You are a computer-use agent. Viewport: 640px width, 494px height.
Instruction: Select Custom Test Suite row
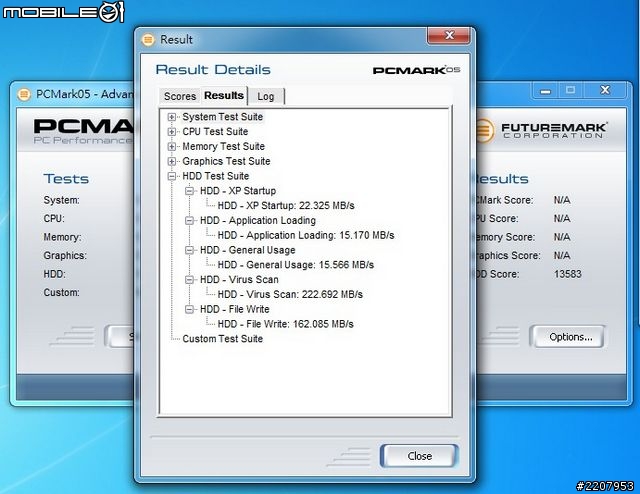pyautogui.click(x=222, y=339)
